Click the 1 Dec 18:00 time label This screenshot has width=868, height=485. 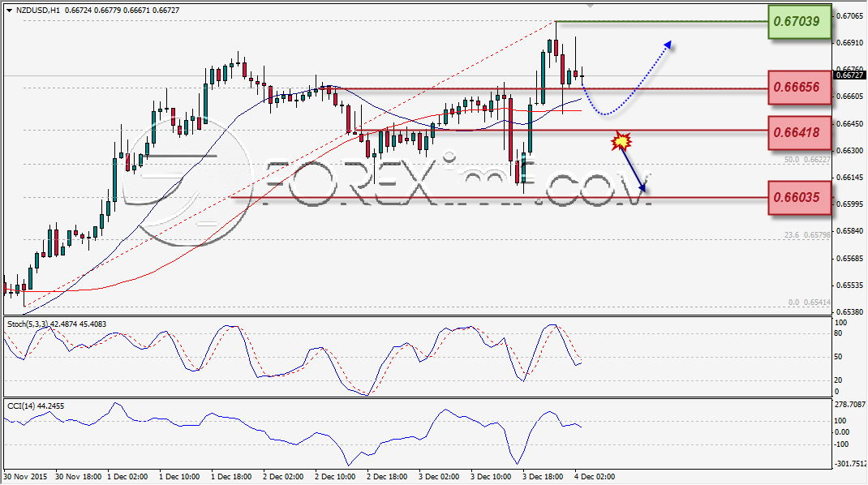(x=231, y=477)
